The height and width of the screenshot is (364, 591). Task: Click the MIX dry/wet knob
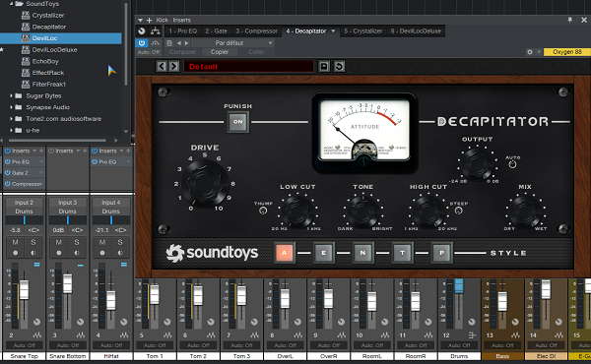(x=525, y=212)
